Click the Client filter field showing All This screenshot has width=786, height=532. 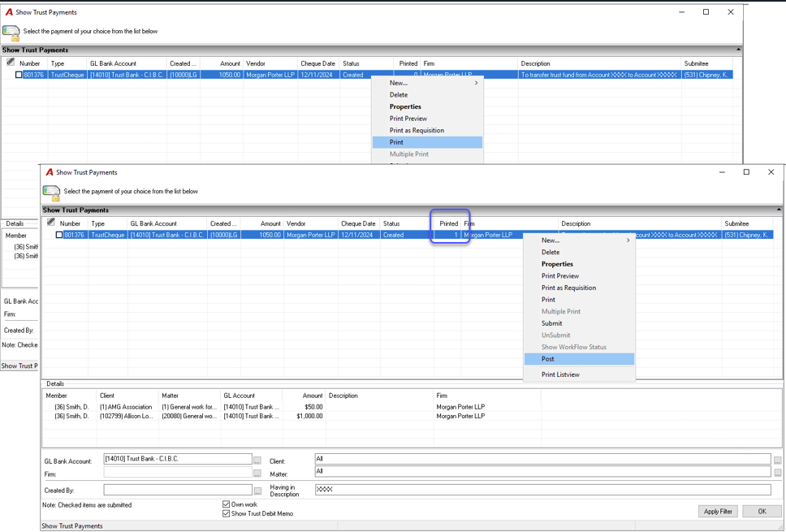coord(543,458)
